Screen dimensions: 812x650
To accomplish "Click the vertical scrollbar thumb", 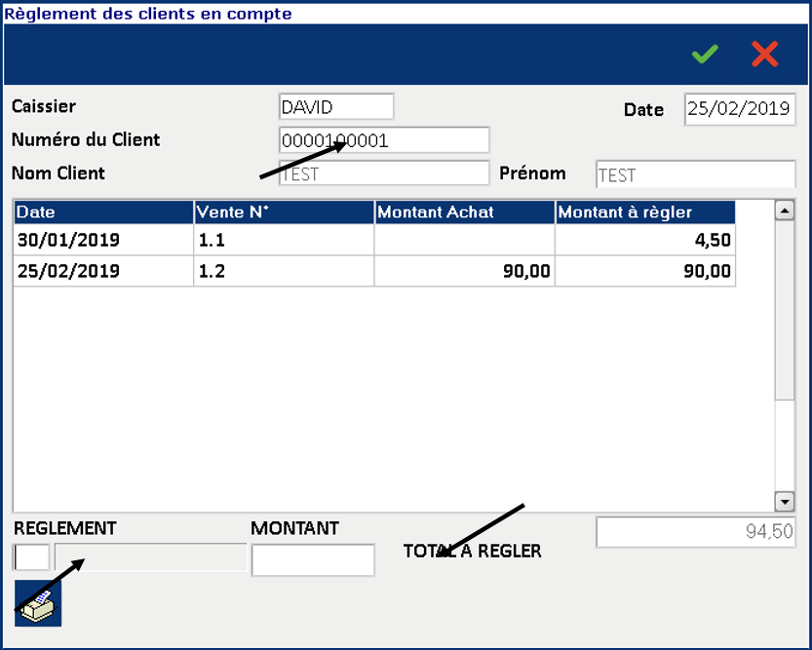I will [x=784, y=312].
